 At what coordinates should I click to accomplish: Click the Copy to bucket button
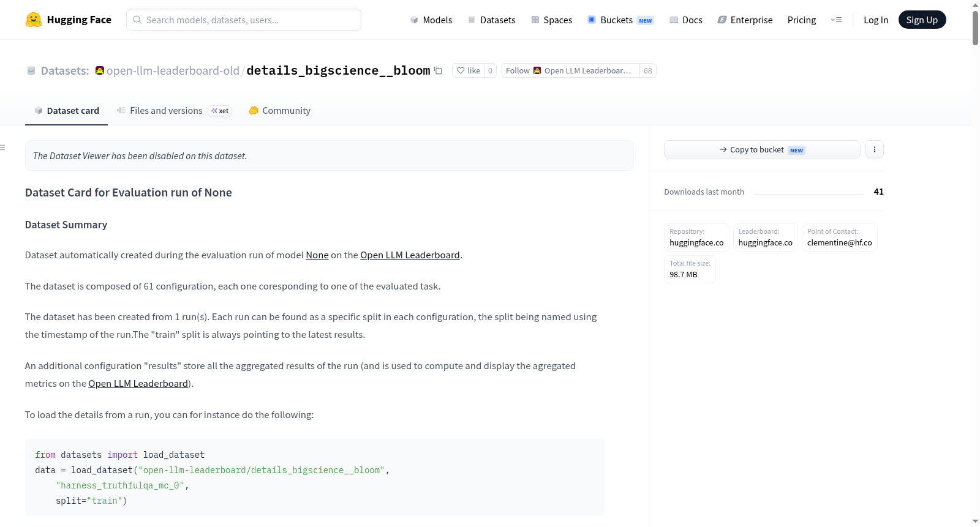[762, 149]
